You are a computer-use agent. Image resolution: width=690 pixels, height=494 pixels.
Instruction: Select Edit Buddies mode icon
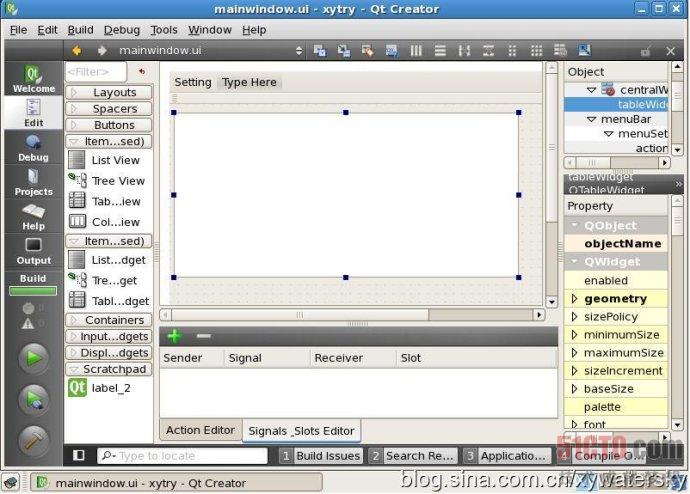(367, 51)
